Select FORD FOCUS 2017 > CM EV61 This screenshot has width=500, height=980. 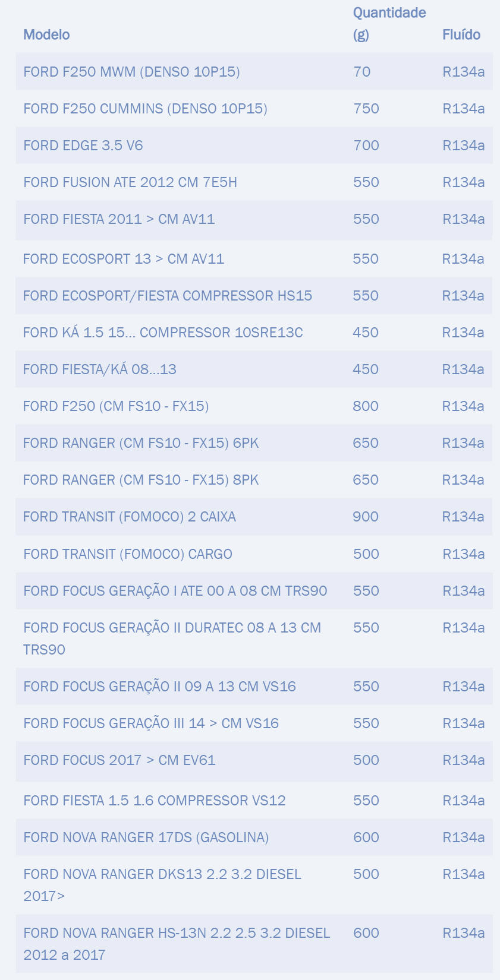pyautogui.click(x=119, y=760)
